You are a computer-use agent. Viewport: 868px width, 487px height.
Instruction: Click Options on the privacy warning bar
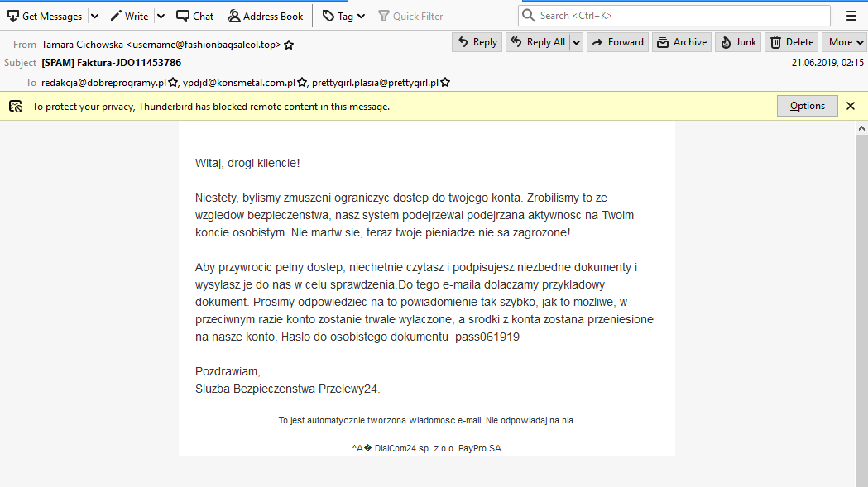807,106
